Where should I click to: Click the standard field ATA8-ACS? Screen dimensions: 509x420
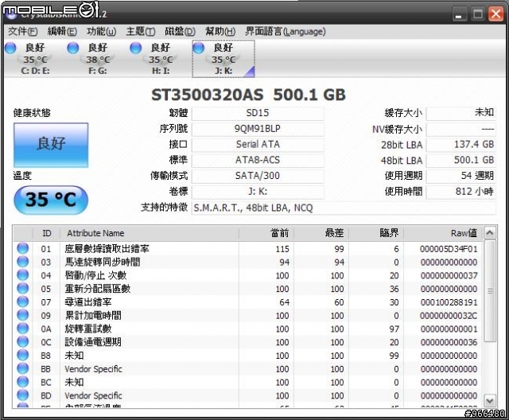[258, 161]
